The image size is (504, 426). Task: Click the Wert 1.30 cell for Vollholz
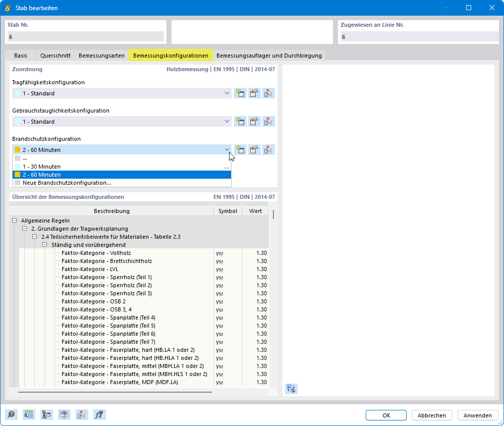(255, 253)
